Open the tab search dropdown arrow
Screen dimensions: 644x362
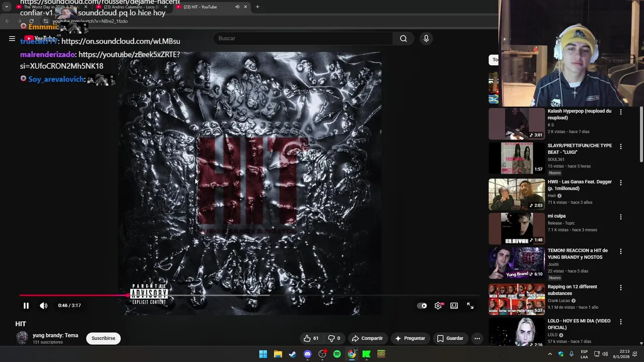6,7
